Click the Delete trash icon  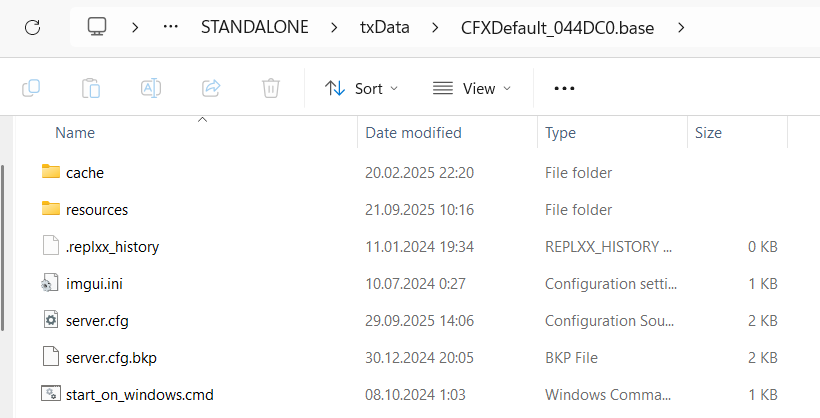(x=271, y=88)
